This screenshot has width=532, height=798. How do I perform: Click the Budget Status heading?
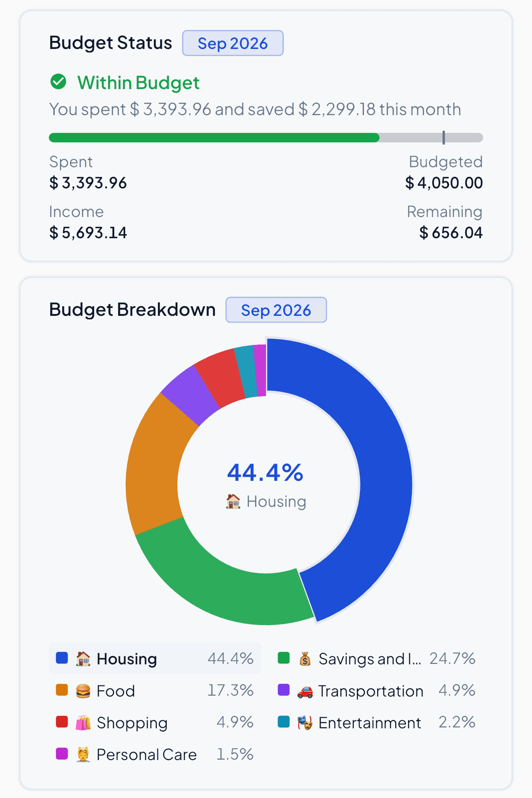tap(111, 43)
